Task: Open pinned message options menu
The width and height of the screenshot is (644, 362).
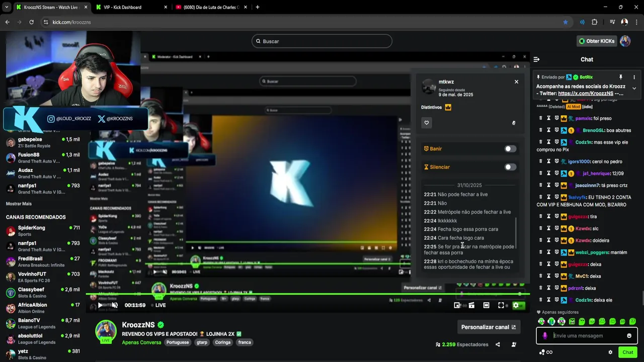Action: pos(634,77)
